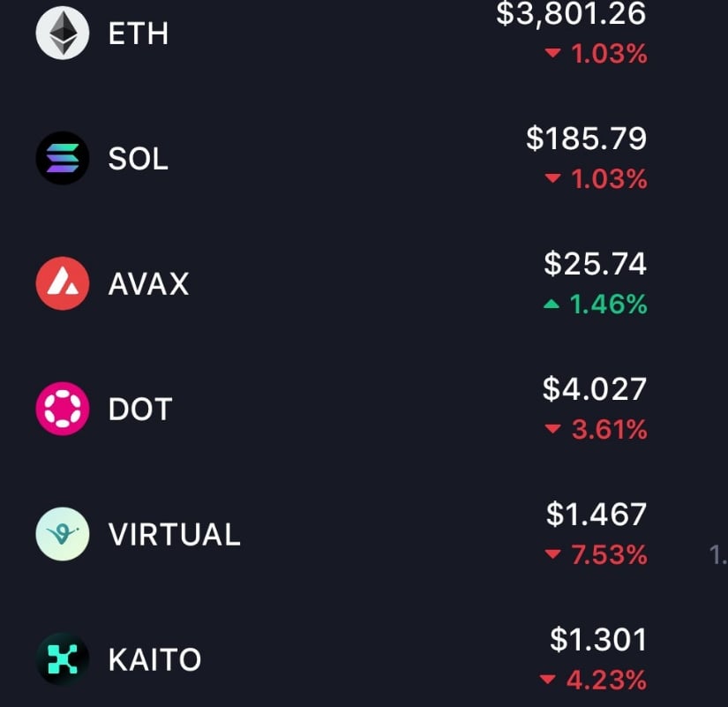Choose the pink Polkadot logo icon
Viewport: 728px width, 707px height.
coord(63,409)
